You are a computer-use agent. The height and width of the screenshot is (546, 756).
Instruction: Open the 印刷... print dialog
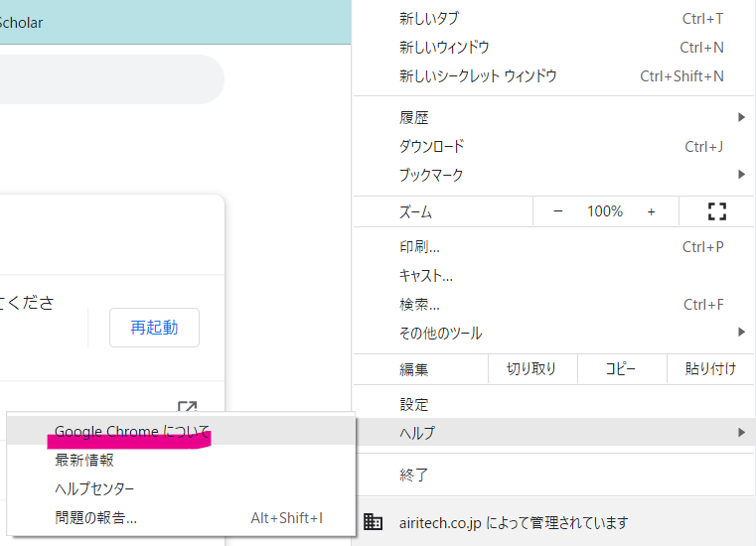[553, 247]
